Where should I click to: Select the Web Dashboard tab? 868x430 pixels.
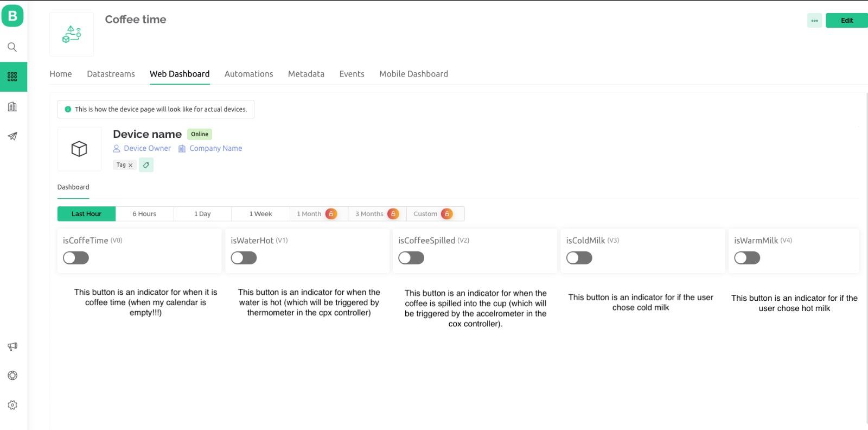(180, 74)
